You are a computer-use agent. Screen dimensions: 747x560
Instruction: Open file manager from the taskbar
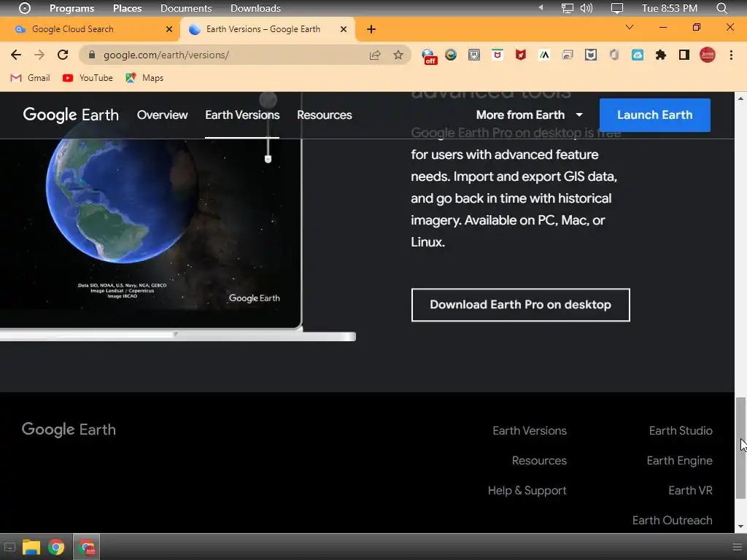31,547
